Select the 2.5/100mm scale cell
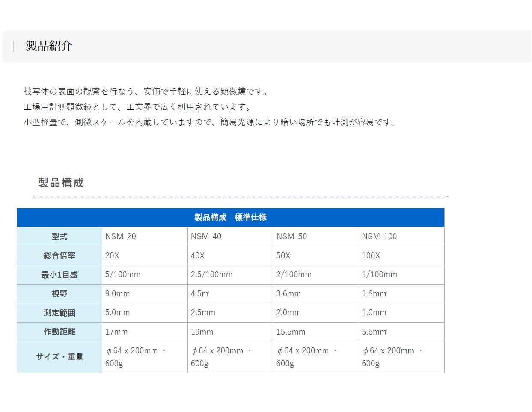The width and height of the screenshot is (532, 412). point(230,275)
